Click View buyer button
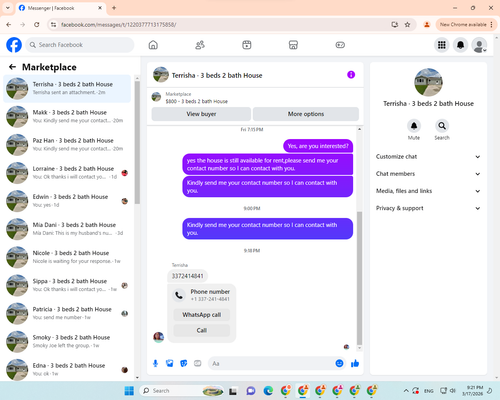 click(201, 114)
